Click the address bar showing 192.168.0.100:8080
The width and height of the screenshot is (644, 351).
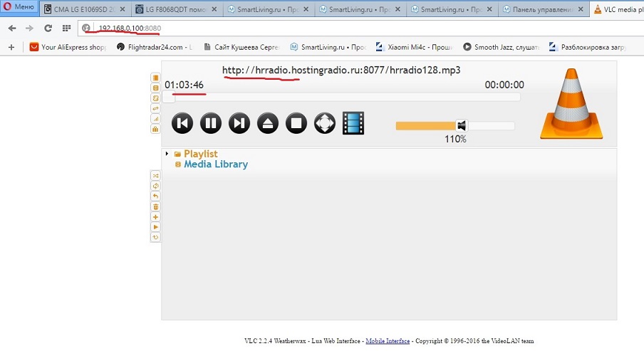(x=361, y=28)
